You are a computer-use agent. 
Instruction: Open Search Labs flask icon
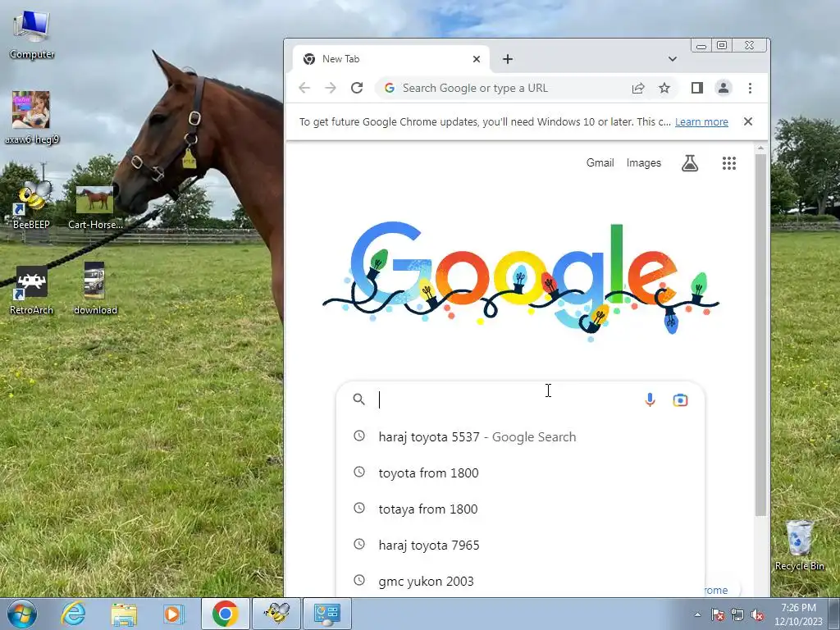point(689,163)
